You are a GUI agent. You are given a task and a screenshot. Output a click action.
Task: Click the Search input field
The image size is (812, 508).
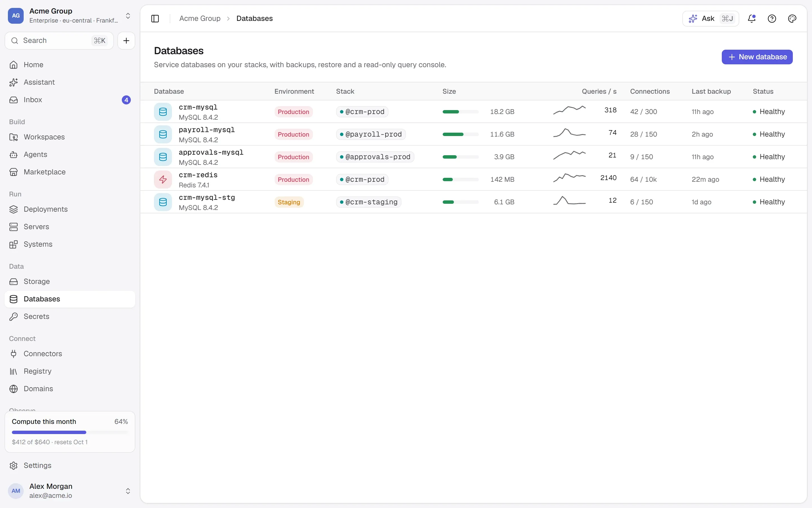pyautogui.click(x=59, y=41)
